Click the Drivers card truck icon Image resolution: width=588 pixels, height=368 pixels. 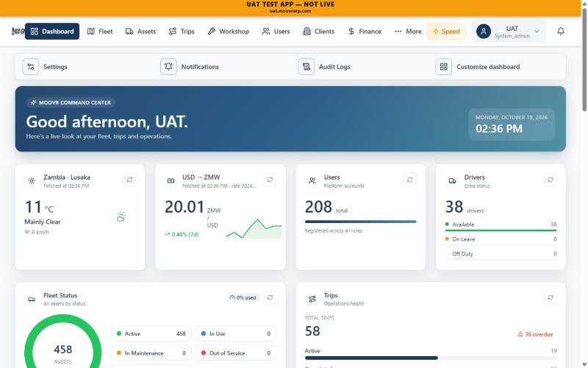[452, 181]
